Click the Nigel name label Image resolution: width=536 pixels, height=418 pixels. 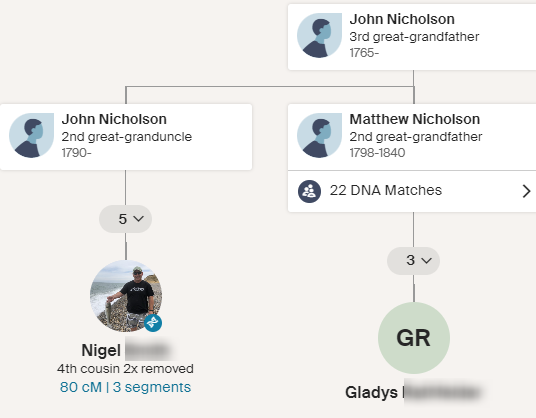pos(101,350)
